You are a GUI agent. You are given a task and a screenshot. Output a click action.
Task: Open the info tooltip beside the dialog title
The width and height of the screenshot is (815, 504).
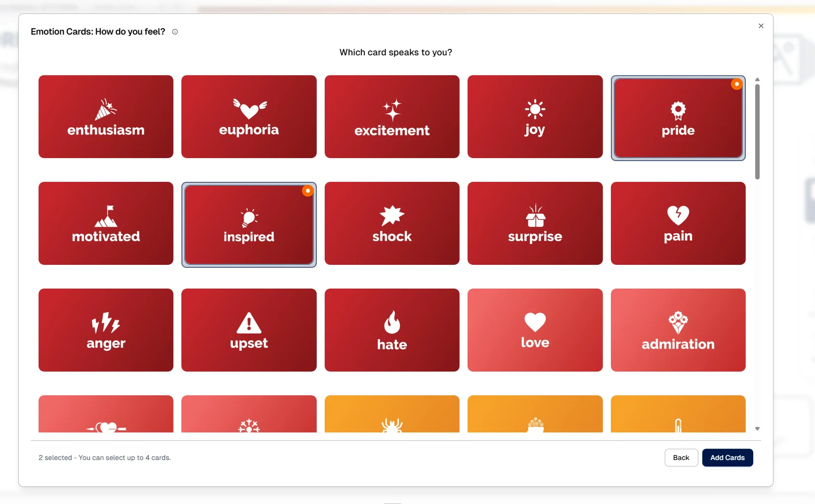point(174,32)
